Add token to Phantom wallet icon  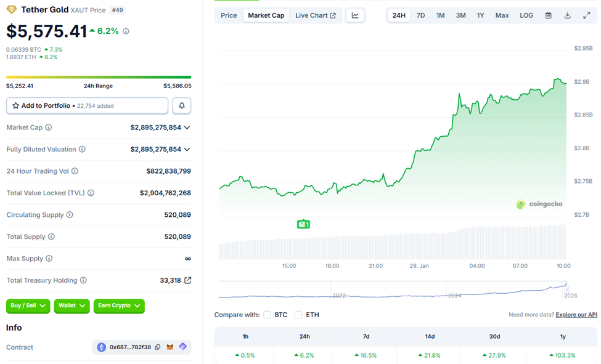pos(182,347)
